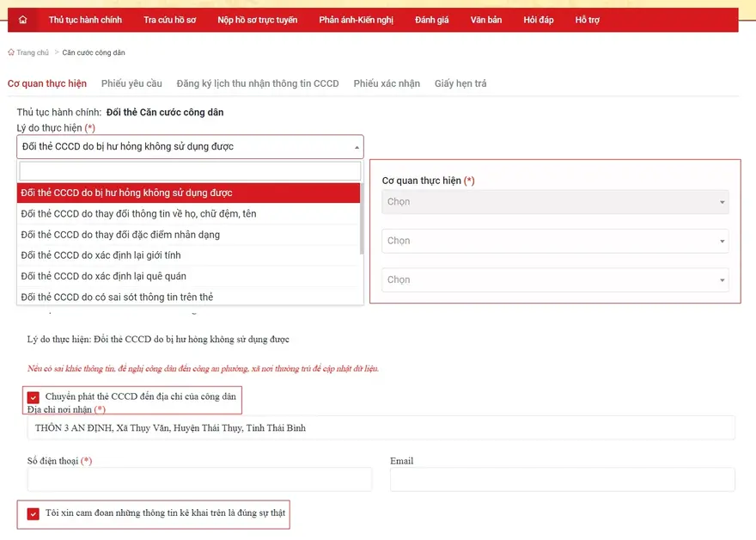Open Đăng ký lịch thu nhận thông tin CCCD tab
Viewport: 756px width, 540px height.
tap(257, 83)
